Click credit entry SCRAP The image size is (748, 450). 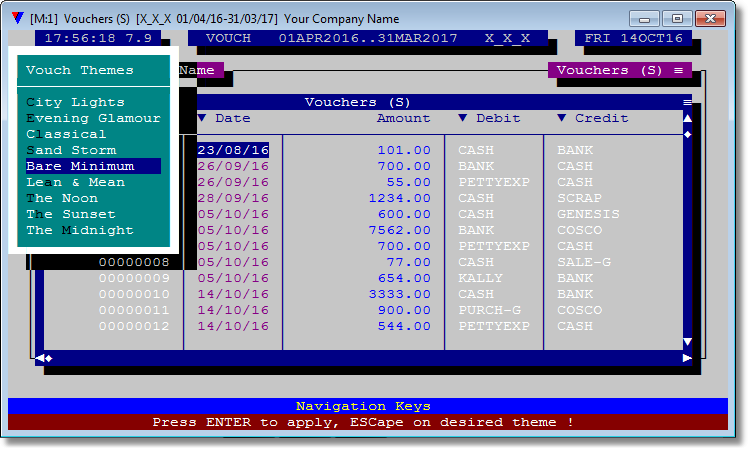580,198
